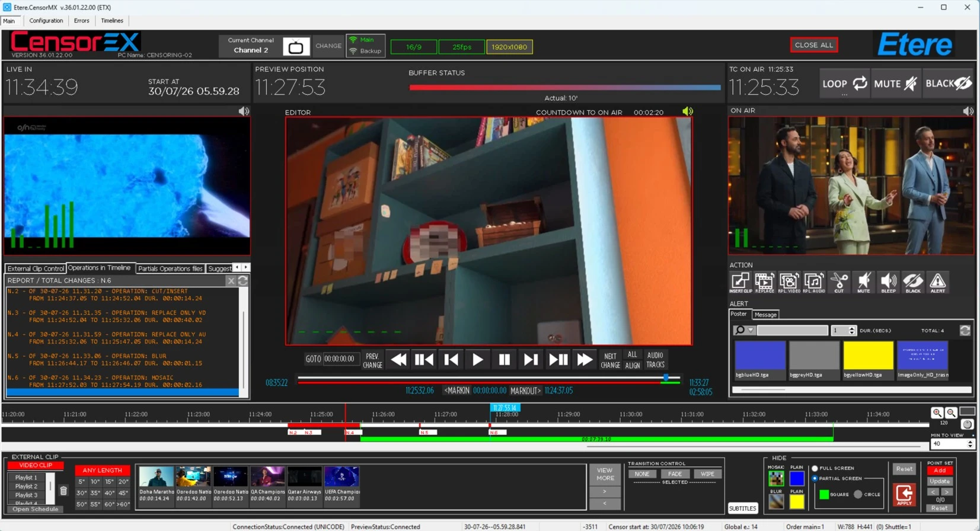The height and width of the screenshot is (531, 980).
Task: Show next tabs in operations panel
Action: (246, 268)
